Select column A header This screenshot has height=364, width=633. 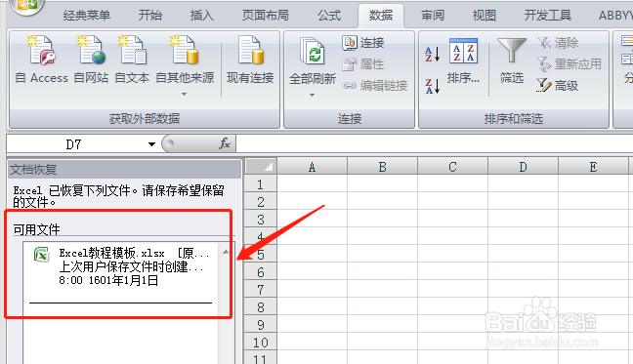312,167
